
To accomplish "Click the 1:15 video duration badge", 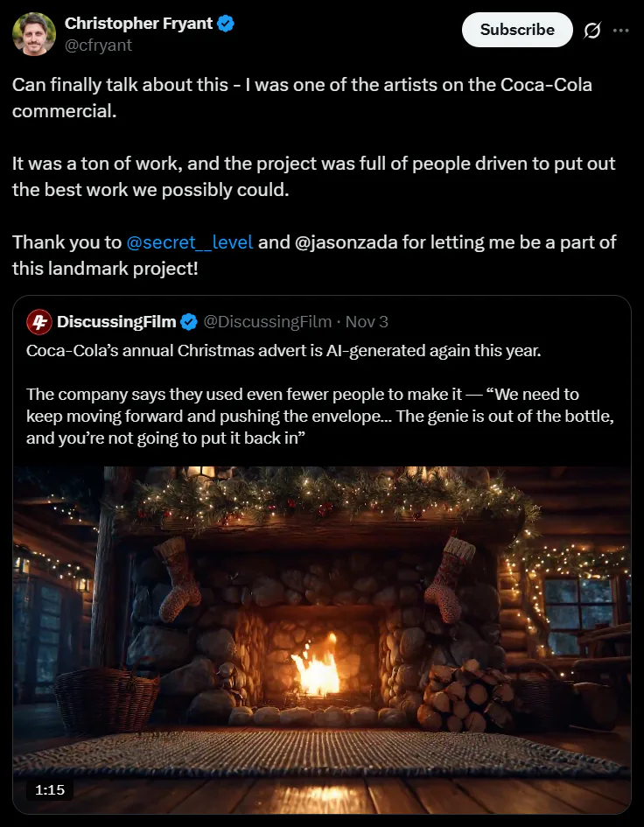I will tap(50, 789).
